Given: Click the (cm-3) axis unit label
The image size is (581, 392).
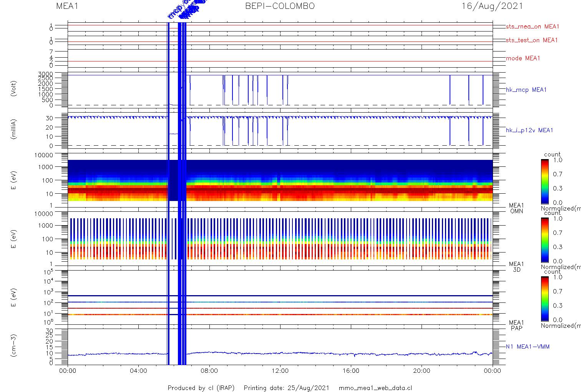Looking at the screenshot, I should (x=14, y=346).
